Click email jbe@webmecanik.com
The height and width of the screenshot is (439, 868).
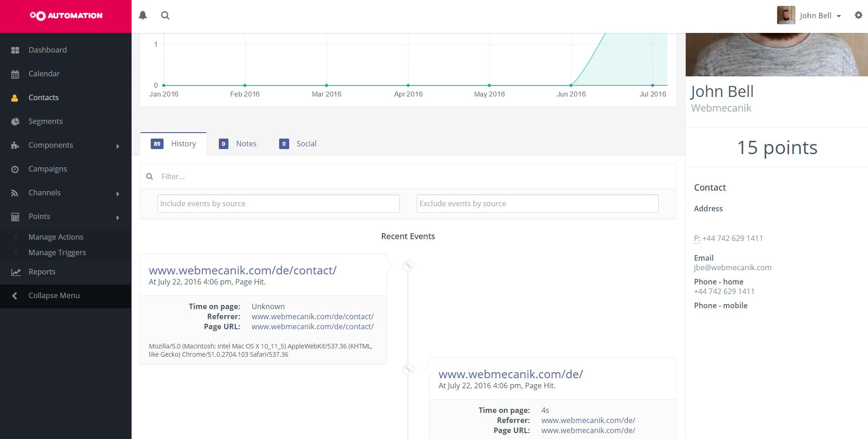pyautogui.click(x=732, y=268)
